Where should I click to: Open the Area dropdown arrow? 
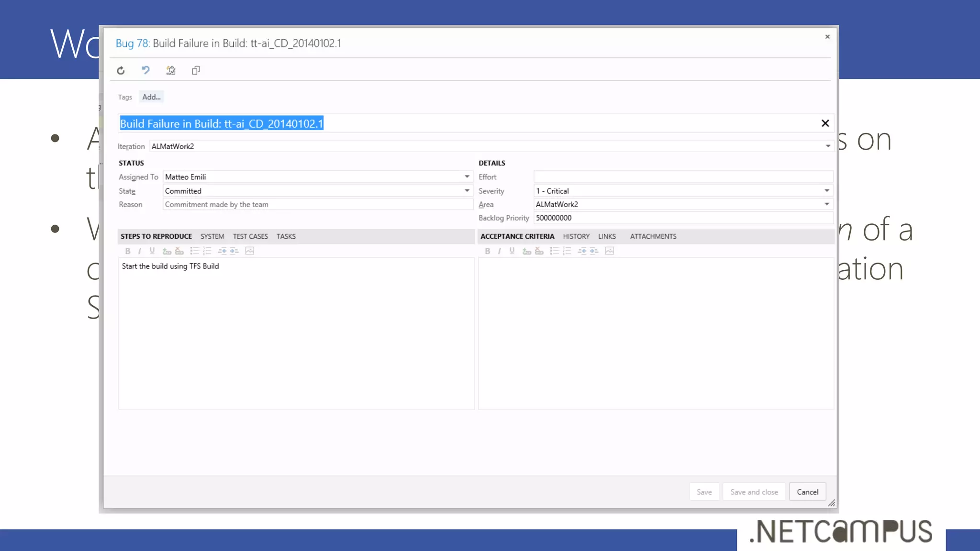[x=827, y=204]
